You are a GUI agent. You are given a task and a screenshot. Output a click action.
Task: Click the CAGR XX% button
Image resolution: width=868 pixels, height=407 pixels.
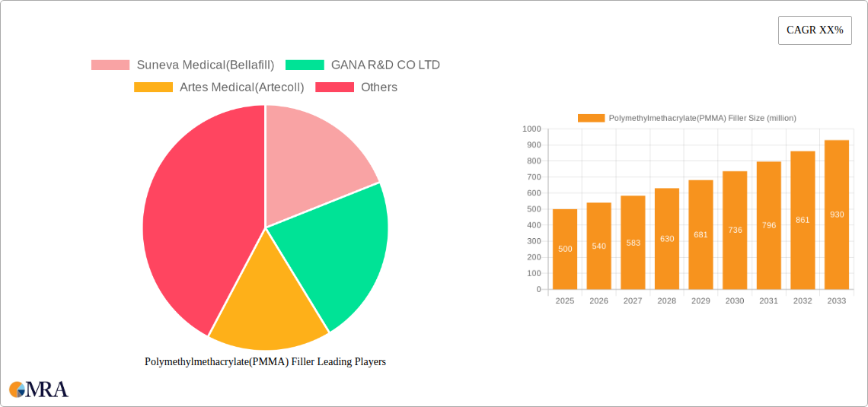tap(815, 30)
